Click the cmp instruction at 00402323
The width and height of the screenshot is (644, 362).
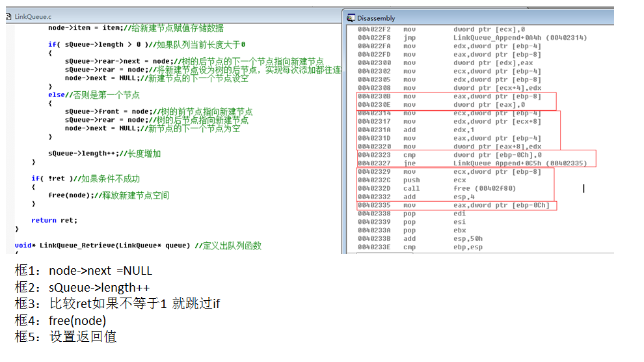coord(449,155)
